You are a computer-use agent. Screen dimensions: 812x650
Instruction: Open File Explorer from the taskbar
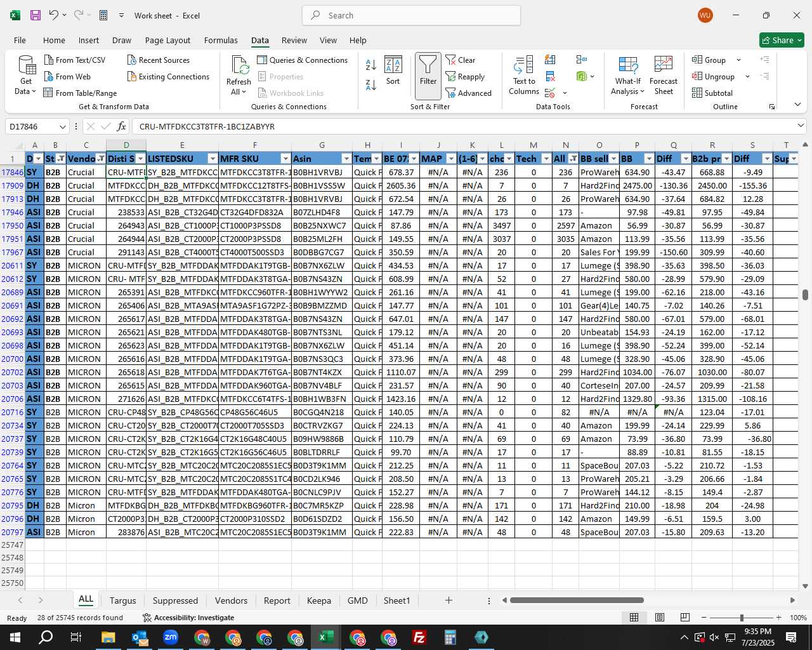(x=108, y=637)
